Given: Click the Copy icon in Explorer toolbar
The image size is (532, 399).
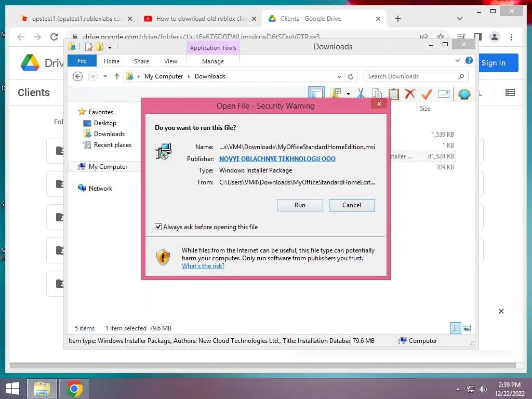Looking at the screenshot, I should point(377,94).
